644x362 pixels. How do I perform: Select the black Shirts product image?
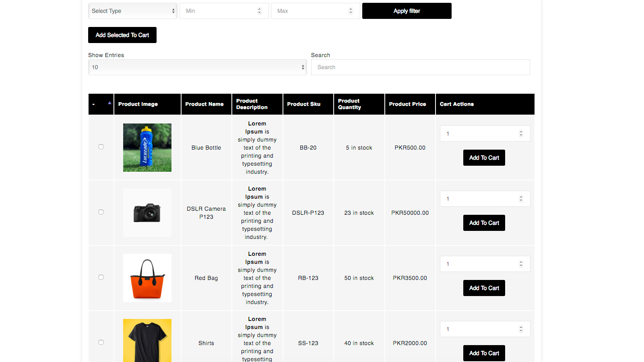coord(147,340)
